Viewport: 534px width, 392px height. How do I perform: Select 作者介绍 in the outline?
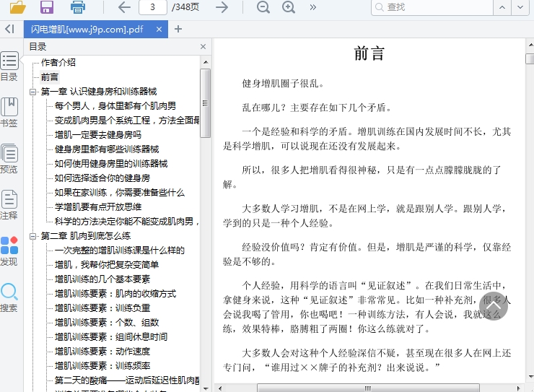pos(58,63)
